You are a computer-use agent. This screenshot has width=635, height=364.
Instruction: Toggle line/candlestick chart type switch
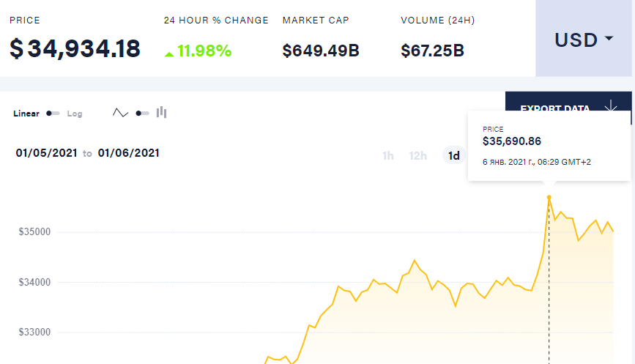[x=142, y=114]
